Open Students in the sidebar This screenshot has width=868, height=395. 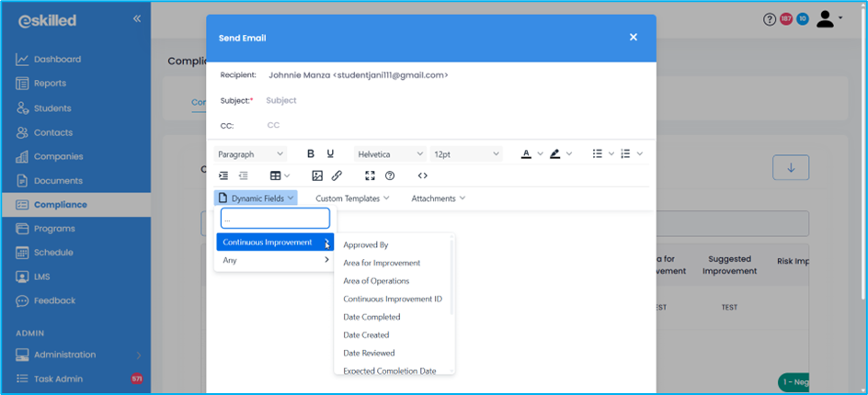pos(52,108)
